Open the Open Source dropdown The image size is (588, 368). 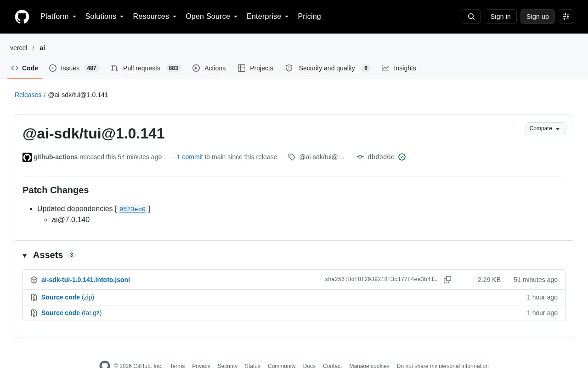tap(212, 17)
